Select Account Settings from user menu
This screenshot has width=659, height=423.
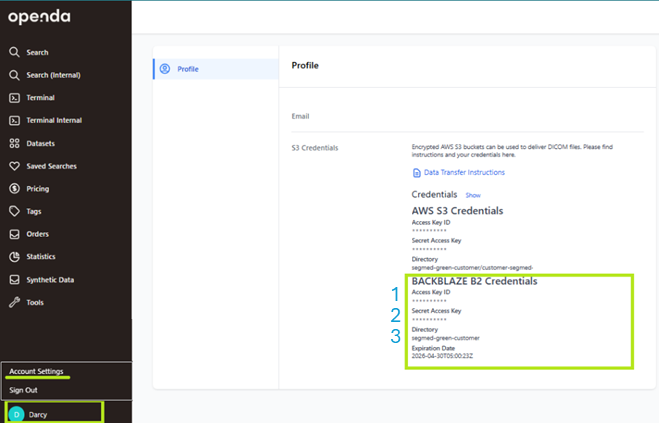click(36, 371)
